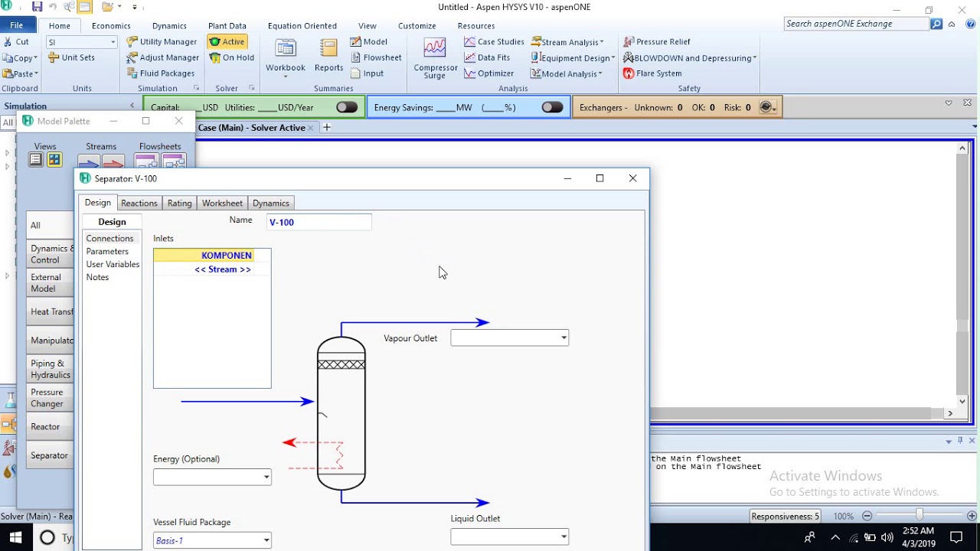Click the Reactor category in Model Palette
980x551 pixels.
(50, 426)
